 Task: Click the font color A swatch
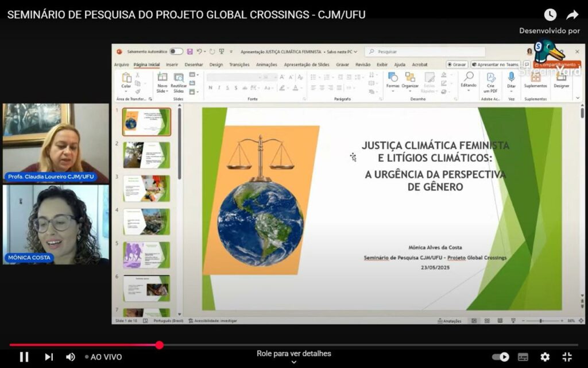(x=296, y=88)
